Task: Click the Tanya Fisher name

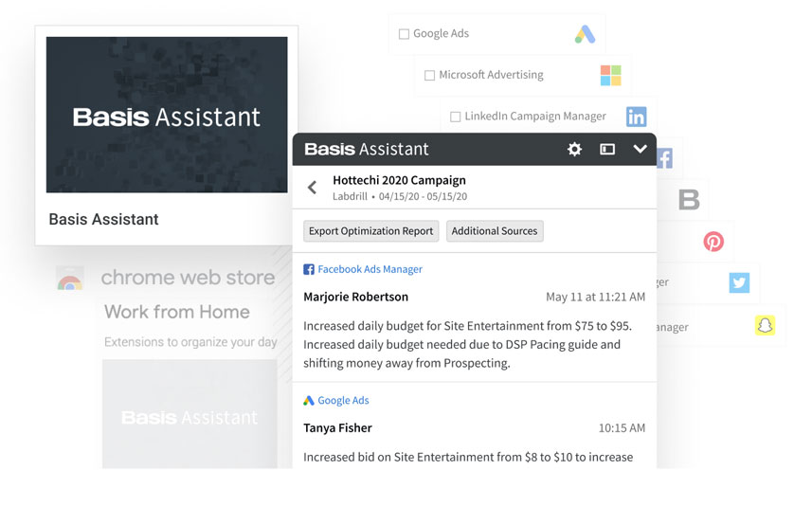Action: point(337,427)
